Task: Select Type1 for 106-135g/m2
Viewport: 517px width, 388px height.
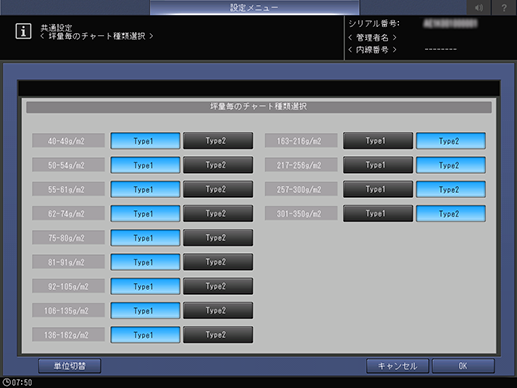Action: tap(145, 311)
